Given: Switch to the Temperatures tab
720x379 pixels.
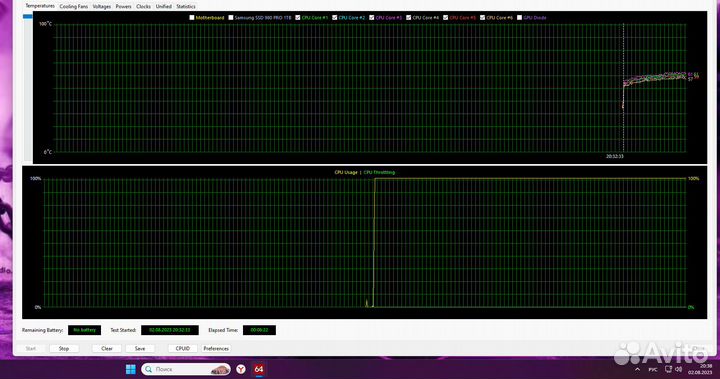Looking at the screenshot, I should (x=39, y=6).
